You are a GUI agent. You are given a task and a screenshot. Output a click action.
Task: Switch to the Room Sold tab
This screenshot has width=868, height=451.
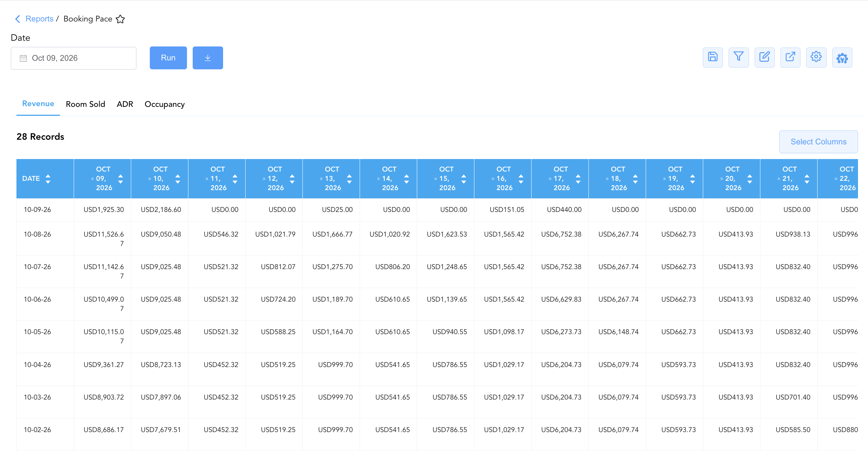[85, 104]
